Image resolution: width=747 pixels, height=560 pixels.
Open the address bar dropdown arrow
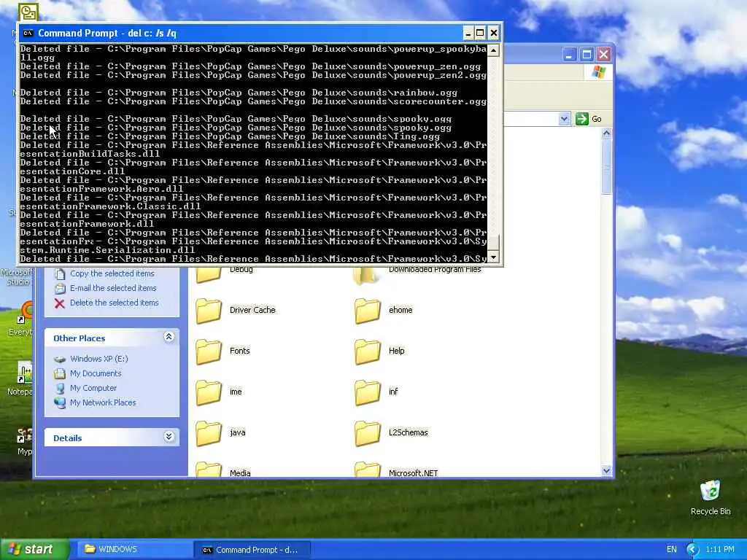tap(564, 119)
